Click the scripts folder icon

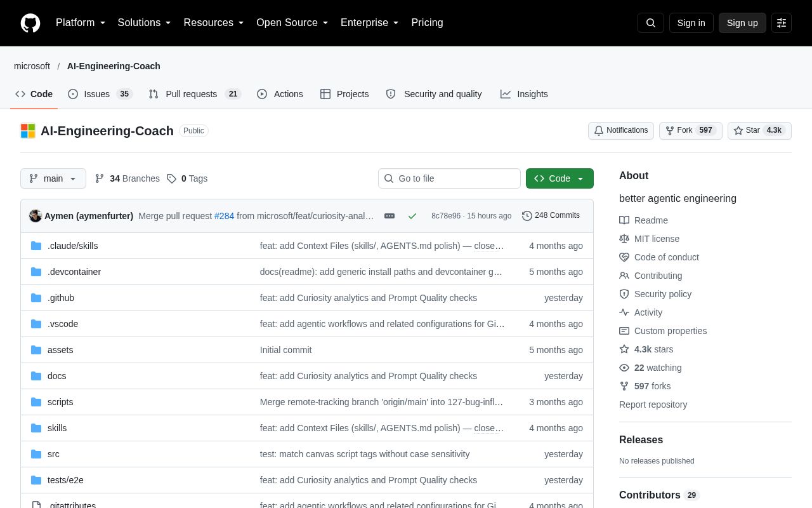(x=36, y=402)
